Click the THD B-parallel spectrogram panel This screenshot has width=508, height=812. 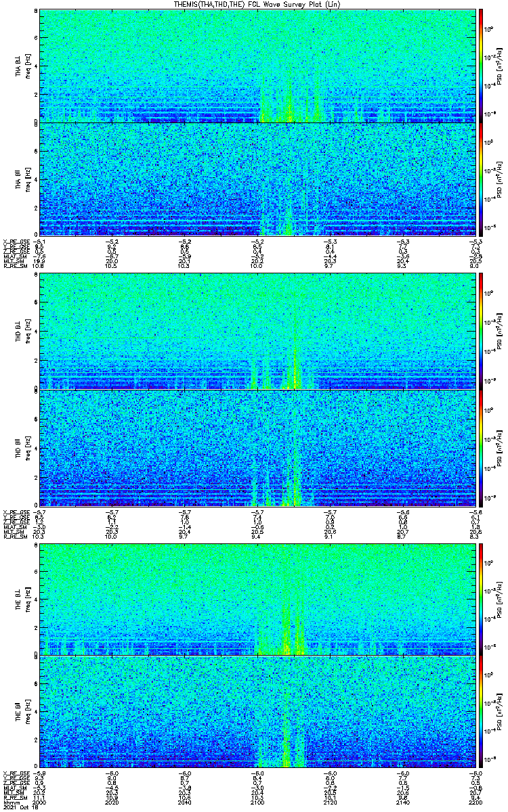[256, 448]
